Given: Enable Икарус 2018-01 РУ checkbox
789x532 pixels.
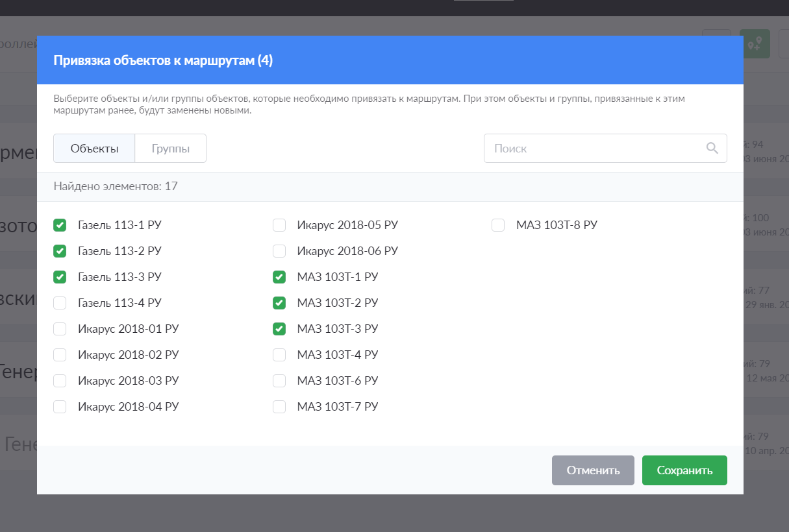Looking at the screenshot, I should pos(60,329).
